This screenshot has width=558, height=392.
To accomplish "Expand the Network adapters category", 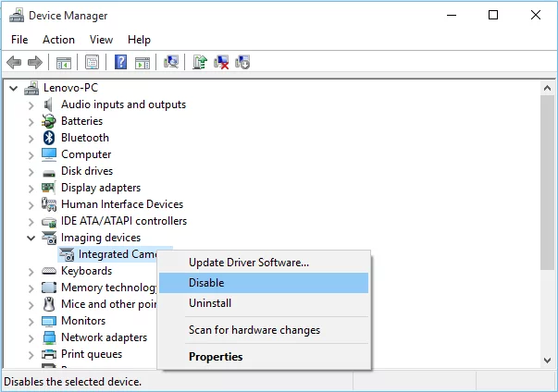I will pos(31,337).
